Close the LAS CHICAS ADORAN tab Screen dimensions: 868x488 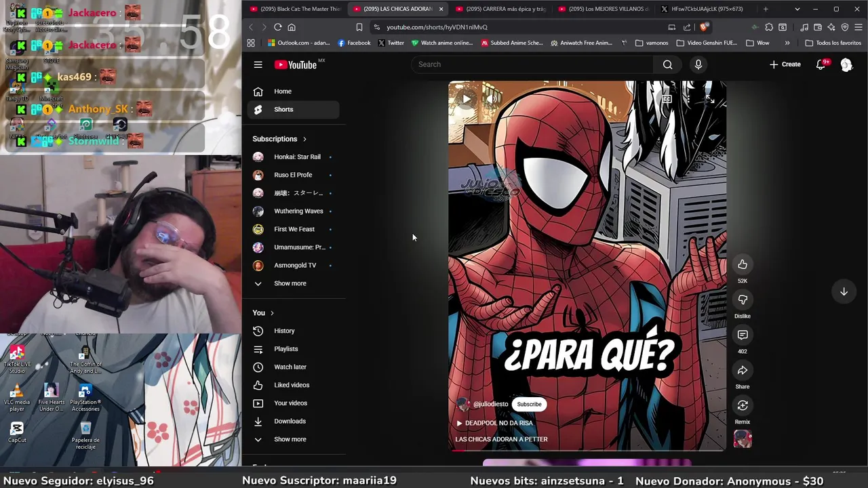[441, 9]
